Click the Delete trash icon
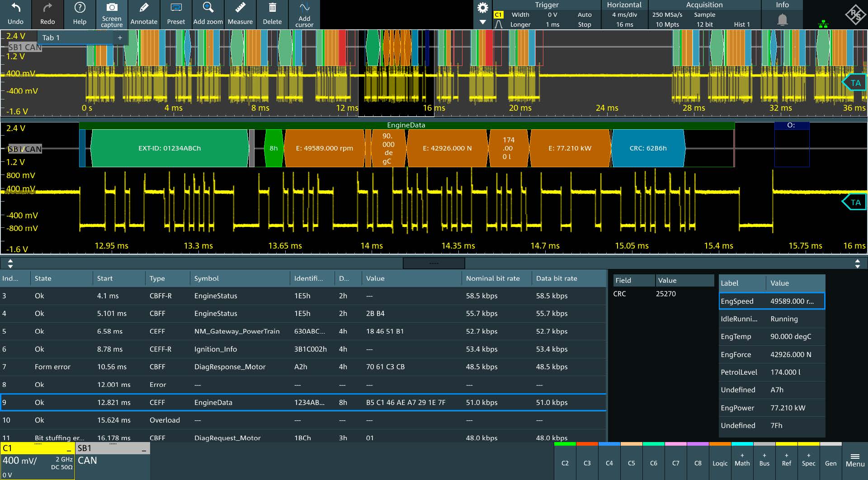868x480 pixels. 272,8
